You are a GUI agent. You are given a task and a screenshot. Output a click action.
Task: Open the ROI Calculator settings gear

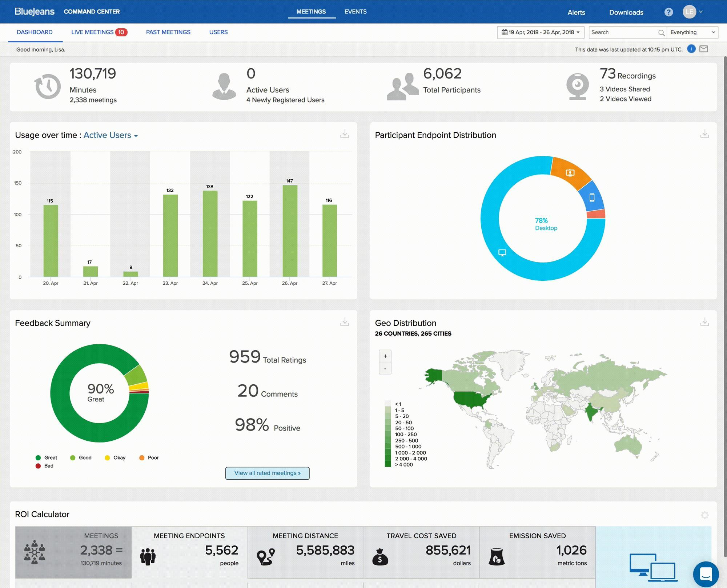[x=704, y=515]
